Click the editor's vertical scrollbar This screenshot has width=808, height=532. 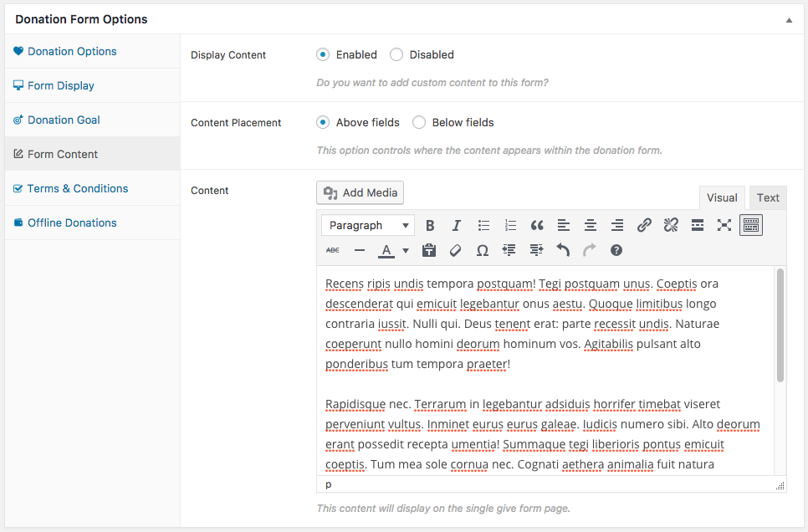[780, 326]
